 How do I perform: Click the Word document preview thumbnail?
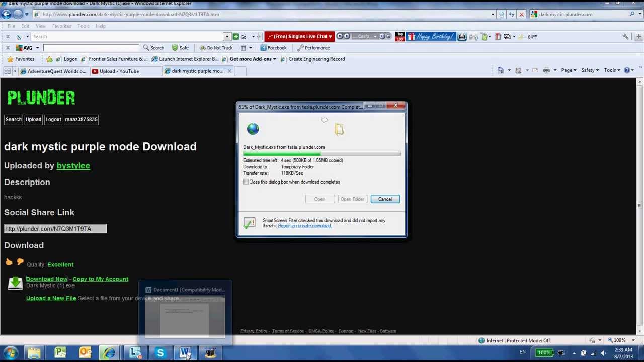tap(185, 317)
